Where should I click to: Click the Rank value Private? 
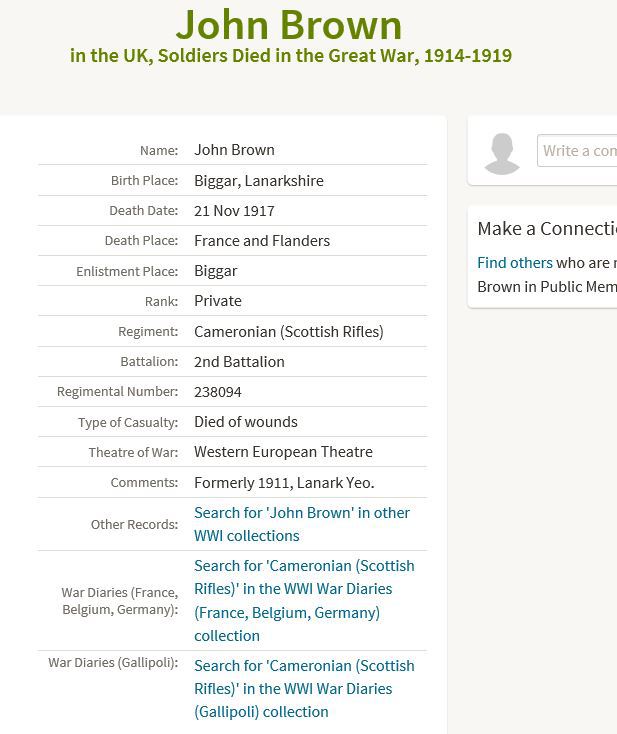tap(217, 301)
